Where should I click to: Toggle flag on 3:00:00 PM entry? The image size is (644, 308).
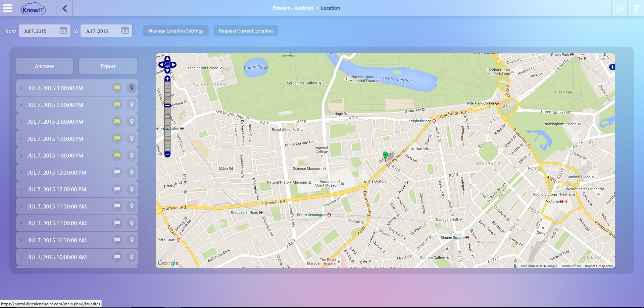point(117,88)
